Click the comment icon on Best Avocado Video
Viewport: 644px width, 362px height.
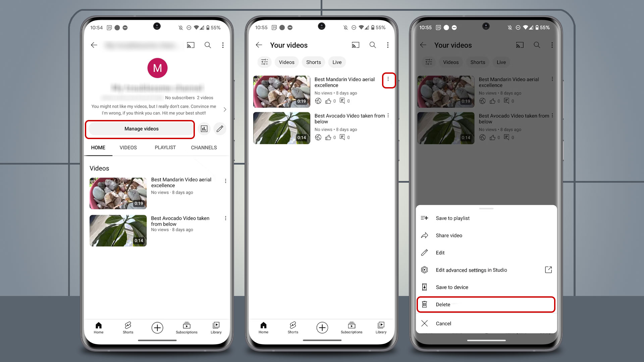[342, 137]
